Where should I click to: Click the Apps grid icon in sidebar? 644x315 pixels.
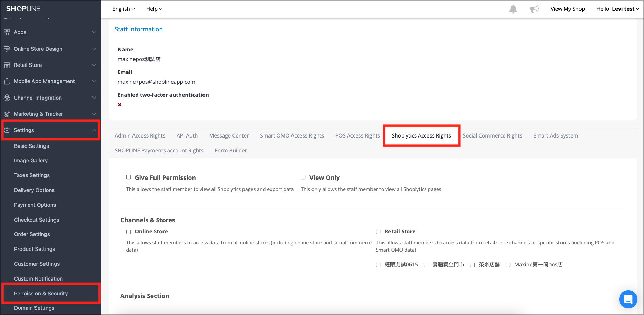[7, 32]
